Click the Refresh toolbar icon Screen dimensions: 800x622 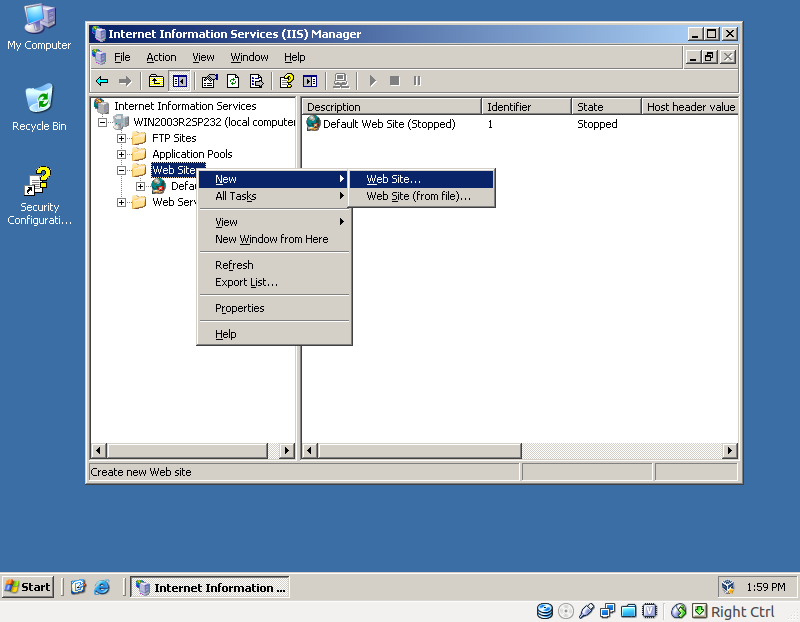(233, 81)
